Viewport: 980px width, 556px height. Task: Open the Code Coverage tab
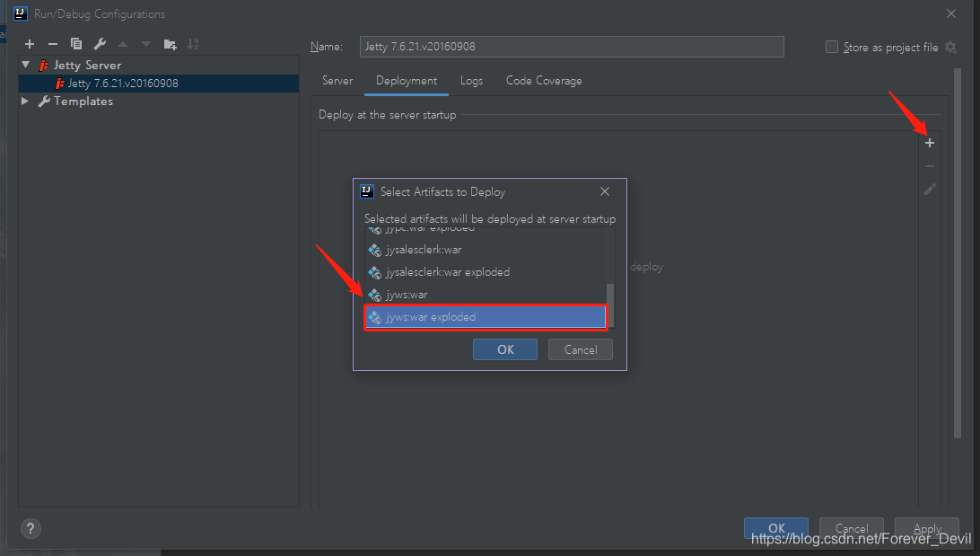point(544,81)
